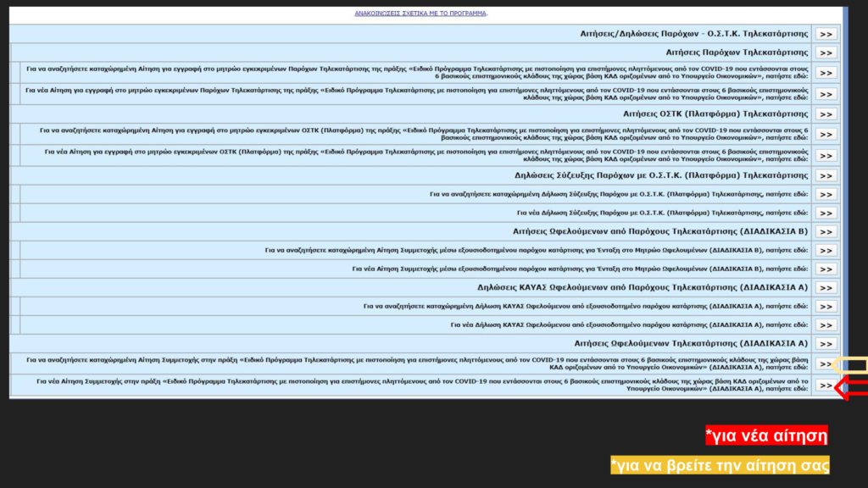Expand >> for Αιτήσεις/Δηλώσεις Παρόχων - Ο.Σ.Τ.Κ. Τηλεκατάρτισης

(826, 34)
